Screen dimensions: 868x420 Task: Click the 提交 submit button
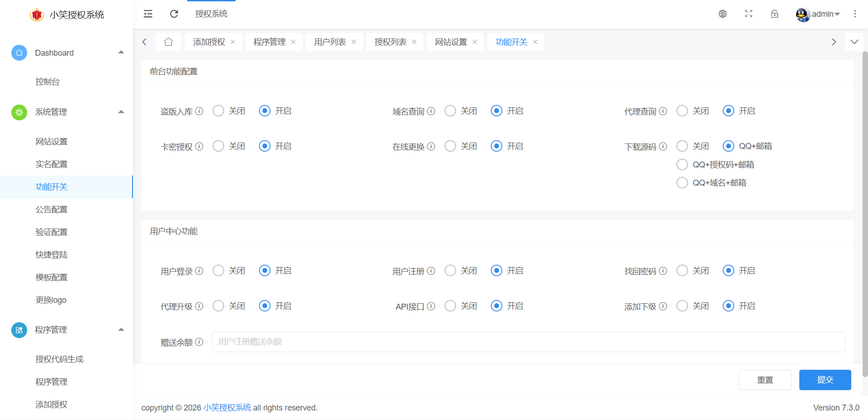pyautogui.click(x=825, y=380)
